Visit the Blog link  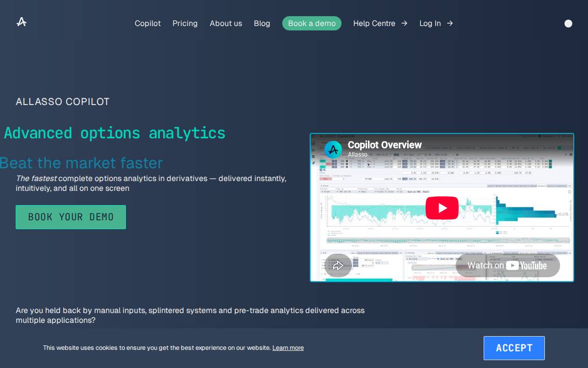[262, 24]
